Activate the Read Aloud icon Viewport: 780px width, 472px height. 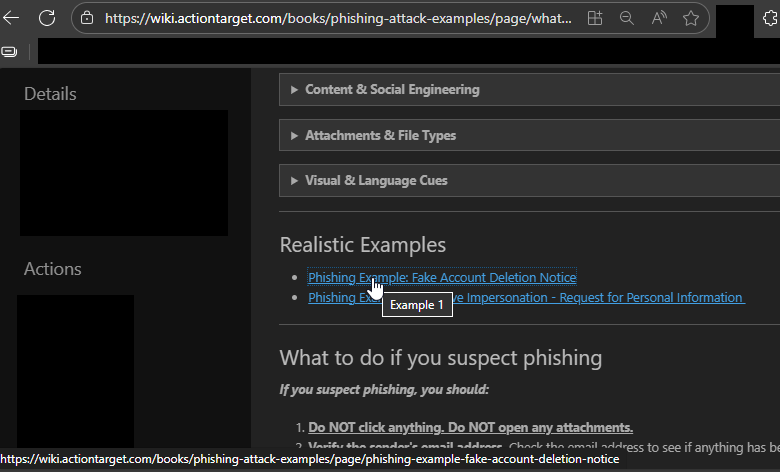[659, 18]
